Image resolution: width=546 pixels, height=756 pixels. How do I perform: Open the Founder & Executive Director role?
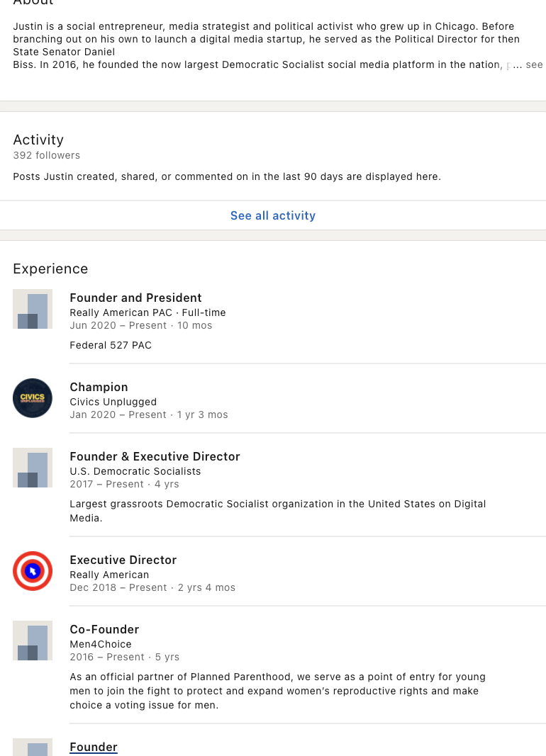tap(155, 456)
